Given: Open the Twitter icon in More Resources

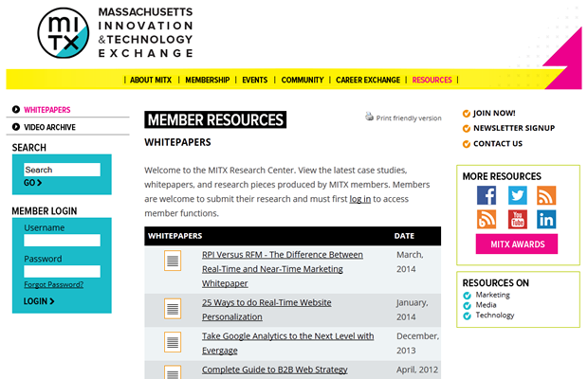Looking at the screenshot, I should (x=518, y=195).
